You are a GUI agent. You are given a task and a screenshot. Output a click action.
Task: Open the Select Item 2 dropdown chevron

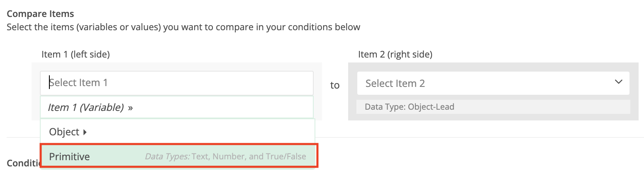pos(618,82)
